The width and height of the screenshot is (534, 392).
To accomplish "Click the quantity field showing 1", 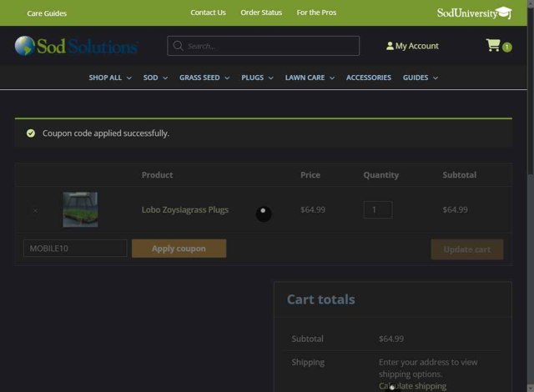I will (378, 210).
